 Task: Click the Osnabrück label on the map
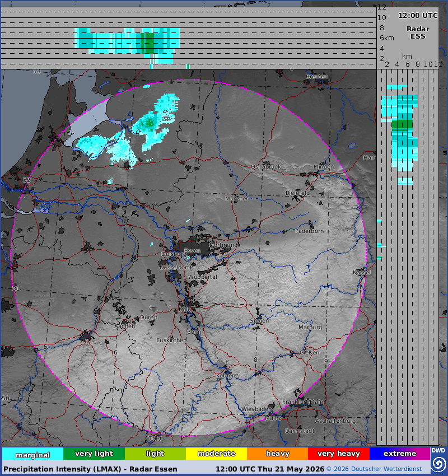pyautogui.click(x=266, y=167)
